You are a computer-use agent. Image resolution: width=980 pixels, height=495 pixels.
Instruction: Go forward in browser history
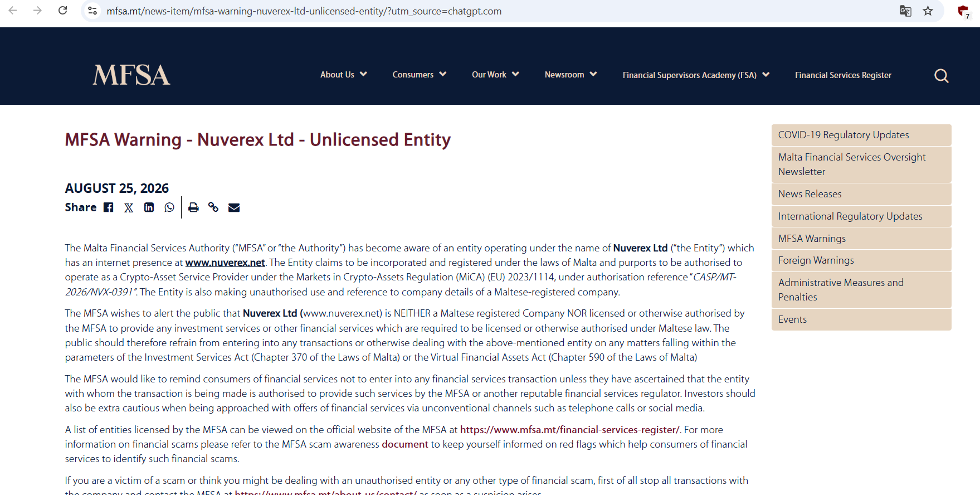[37, 11]
